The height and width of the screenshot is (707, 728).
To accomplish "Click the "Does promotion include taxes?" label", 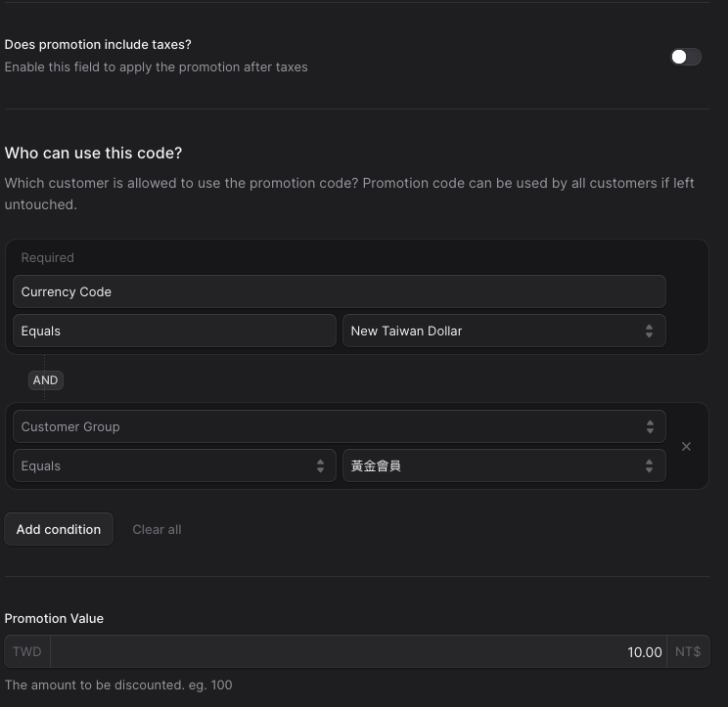I will coord(98,45).
